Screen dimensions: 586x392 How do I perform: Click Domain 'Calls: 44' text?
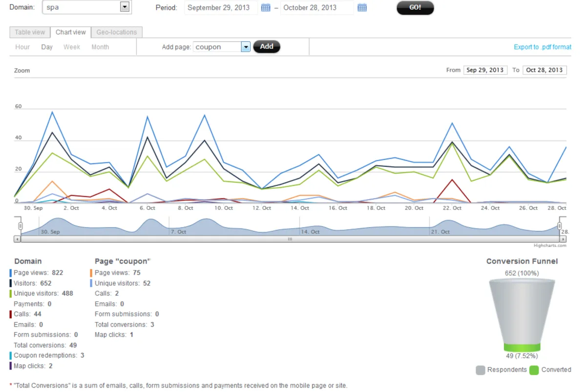tap(27, 314)
